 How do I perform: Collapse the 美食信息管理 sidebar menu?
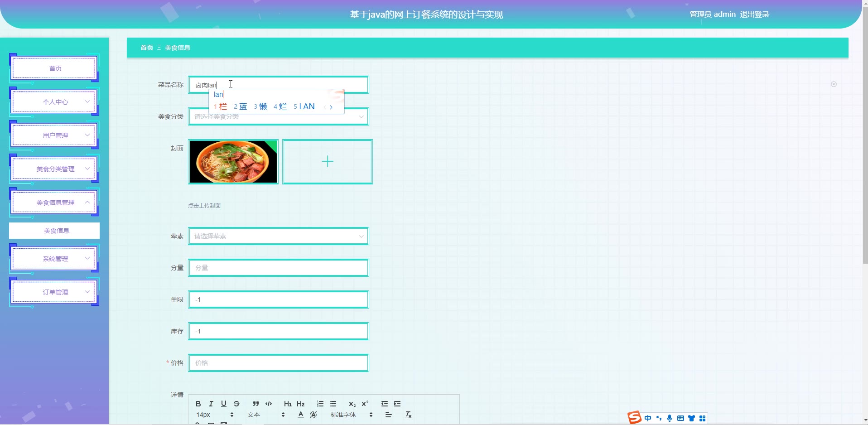(x=54, y=203)
